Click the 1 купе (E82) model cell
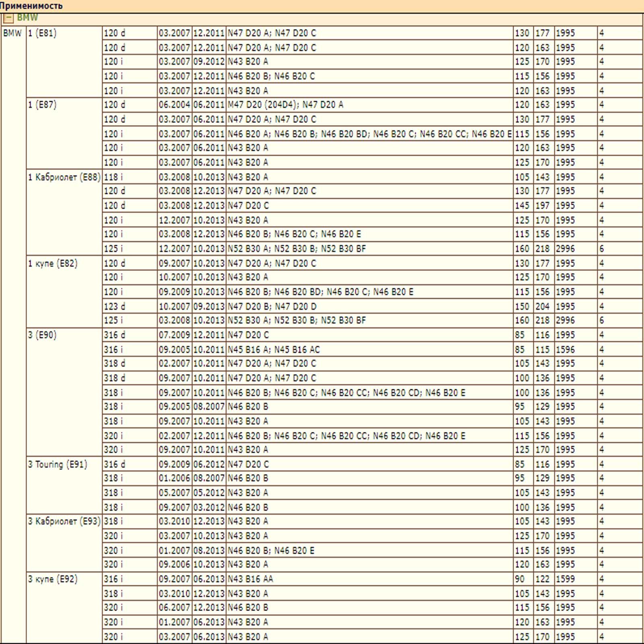The width and height of the screenshot is (644, 644). pyautogui.click(x=53, y=264)
